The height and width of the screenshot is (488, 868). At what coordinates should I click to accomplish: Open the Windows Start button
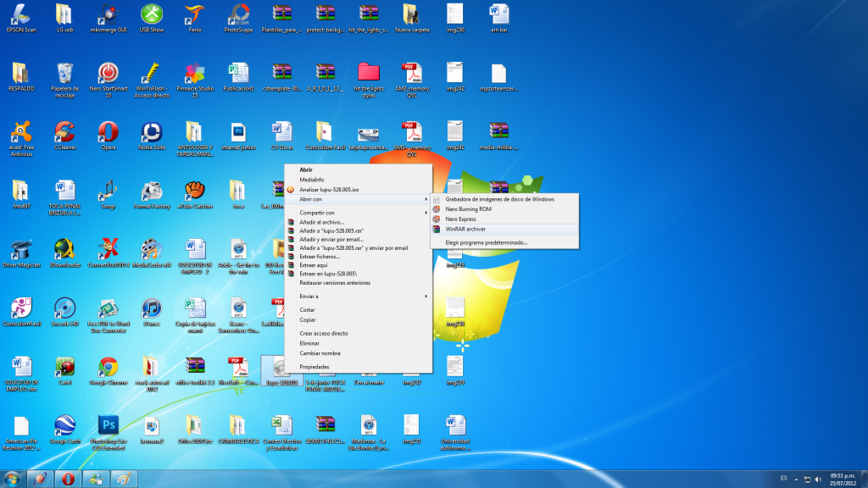tap(12, 480)
